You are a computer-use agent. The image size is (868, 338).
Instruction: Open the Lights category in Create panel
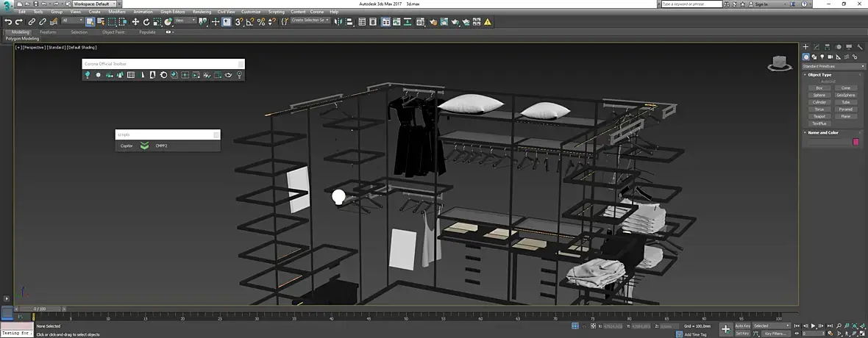(822, 57)
